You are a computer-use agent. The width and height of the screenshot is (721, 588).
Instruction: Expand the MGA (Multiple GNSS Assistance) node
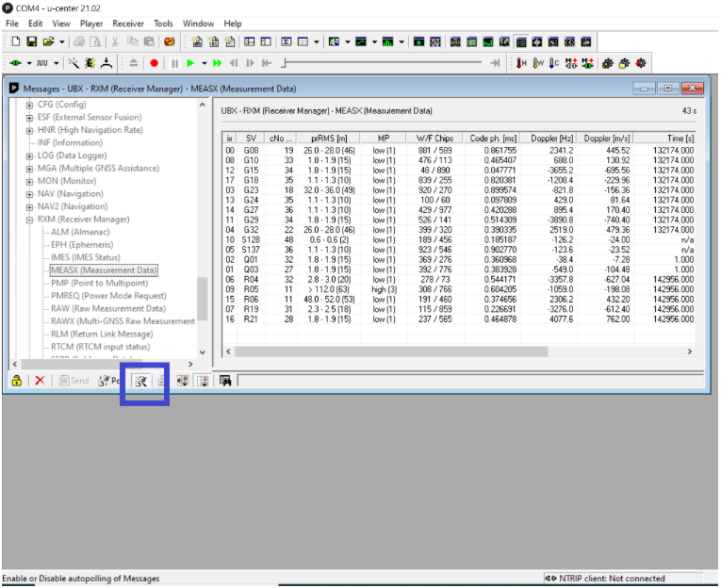pyautogui.click(x=29, y=169)
